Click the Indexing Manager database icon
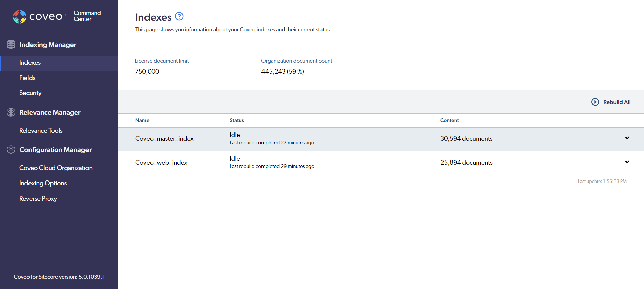 [x=11, y=45]
